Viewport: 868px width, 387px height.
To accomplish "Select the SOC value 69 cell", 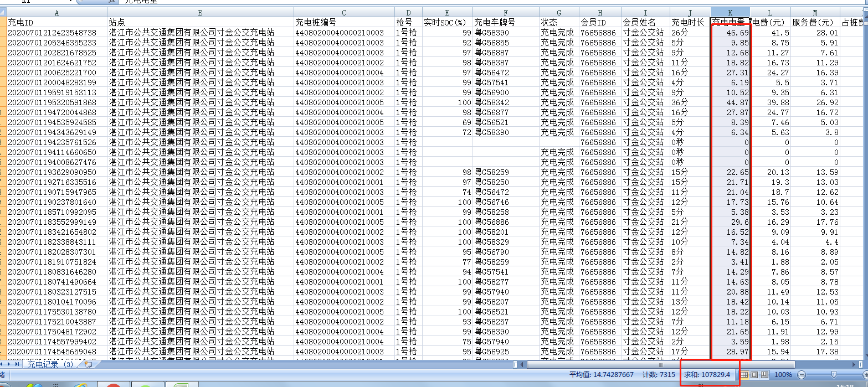I will click(448, 122).
